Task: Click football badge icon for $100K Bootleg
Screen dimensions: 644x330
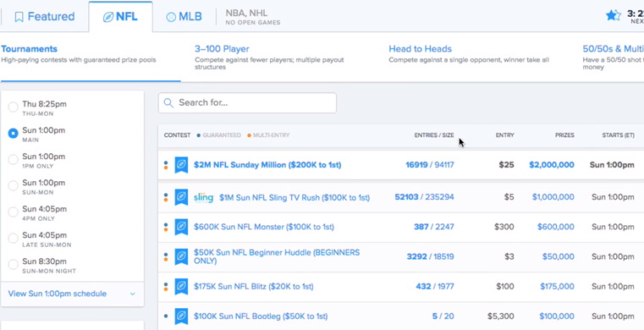Action: (x=181, y=316)
